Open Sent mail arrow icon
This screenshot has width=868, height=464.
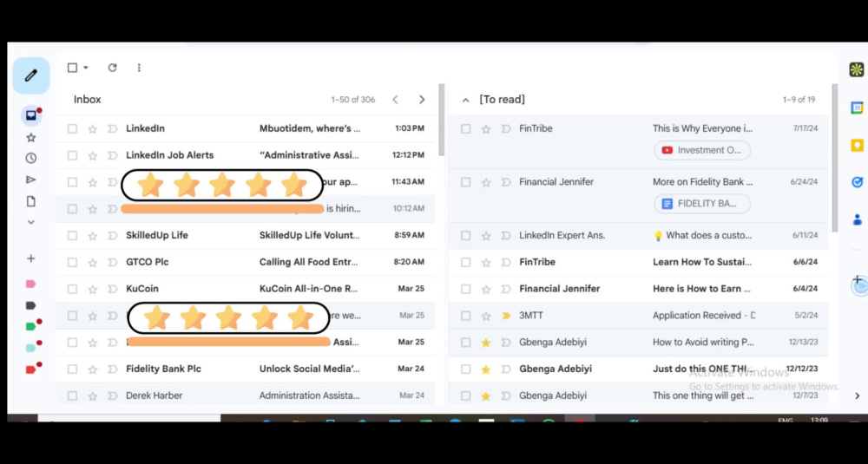[31, 180]
